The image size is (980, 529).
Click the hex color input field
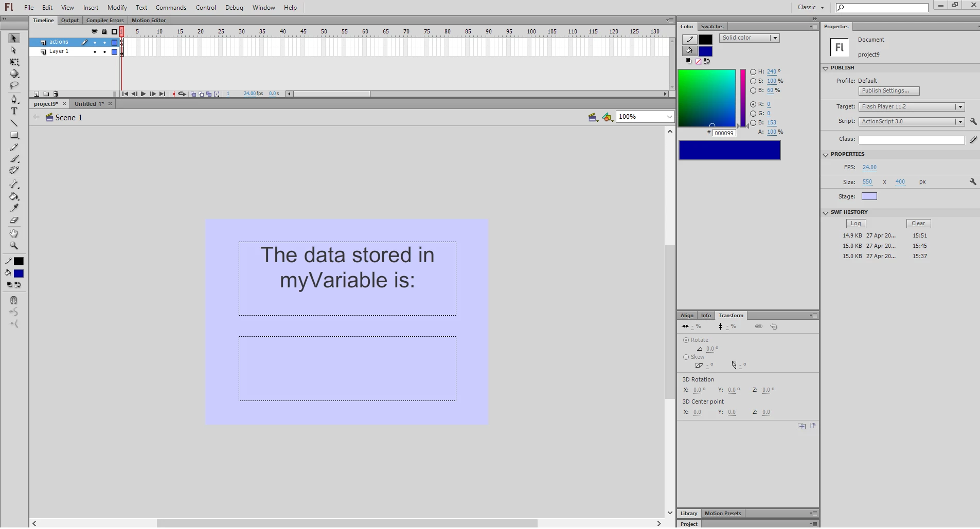[724, 133]
